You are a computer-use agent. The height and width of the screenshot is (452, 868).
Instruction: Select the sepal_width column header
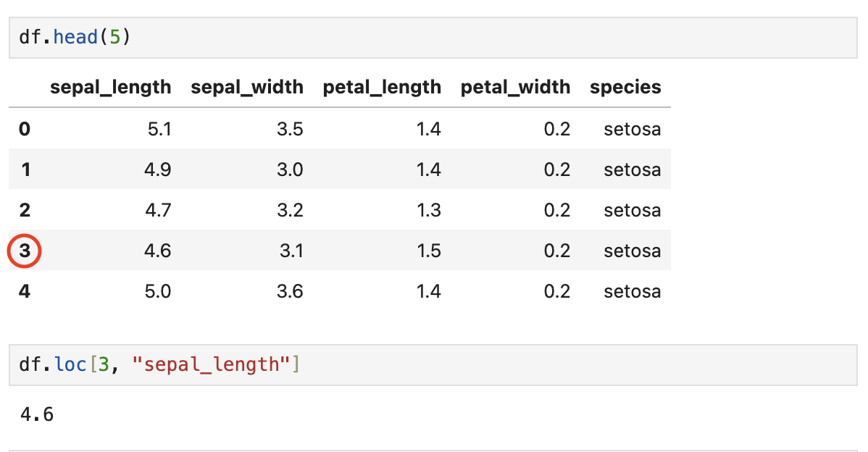pos(247,88)
